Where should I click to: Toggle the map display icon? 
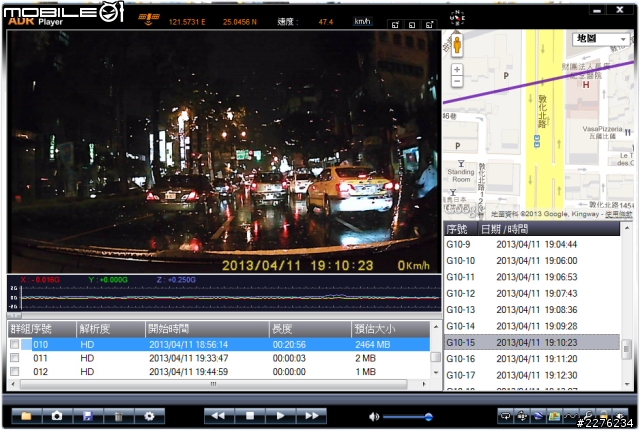554,416
